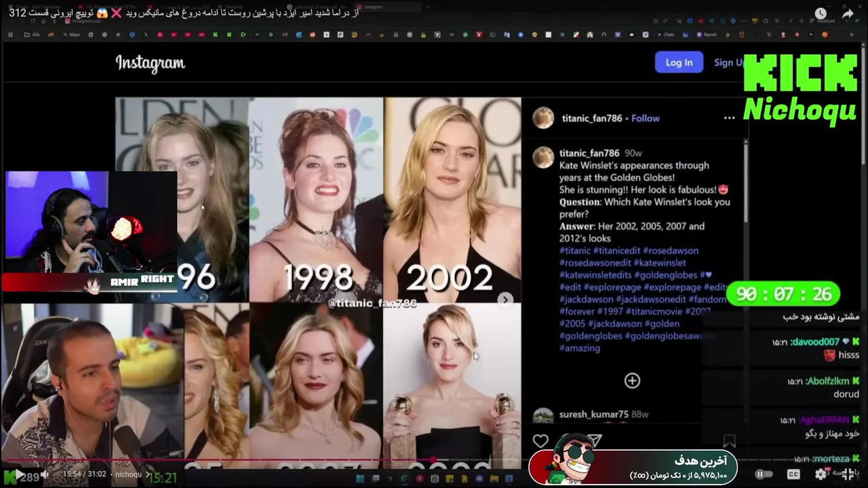Click the Log In button

click(x=679, y=62)
